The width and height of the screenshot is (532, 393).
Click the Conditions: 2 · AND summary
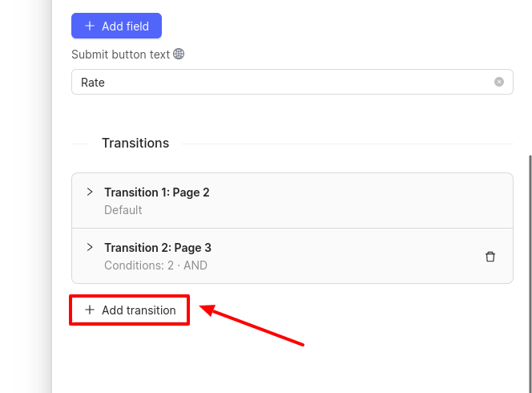155,265
